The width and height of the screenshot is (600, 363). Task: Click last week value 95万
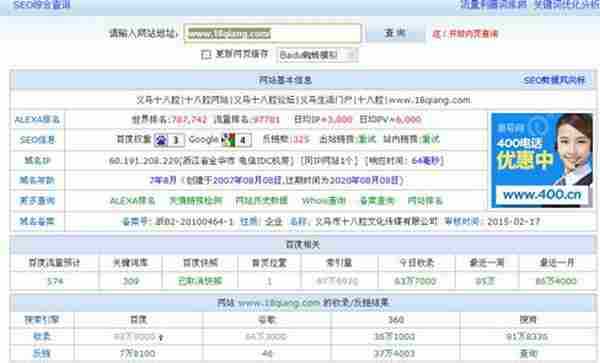[486, 282]
